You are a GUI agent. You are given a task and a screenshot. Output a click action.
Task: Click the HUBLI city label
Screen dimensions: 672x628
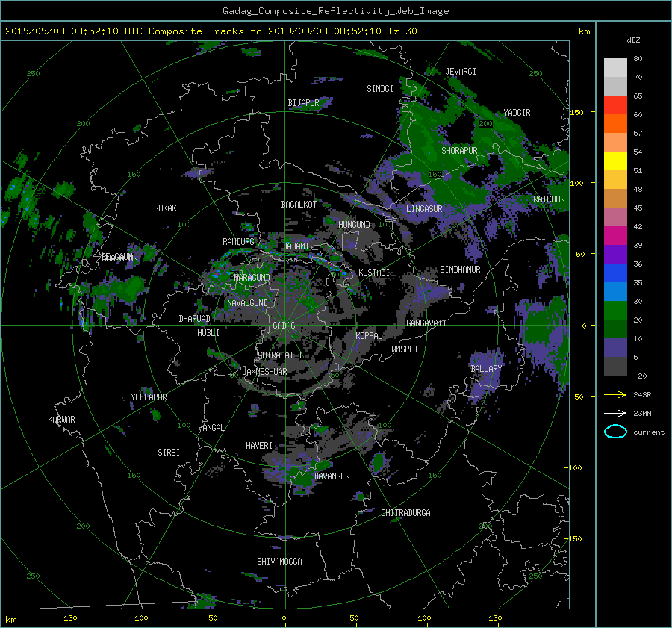[208, 332]
